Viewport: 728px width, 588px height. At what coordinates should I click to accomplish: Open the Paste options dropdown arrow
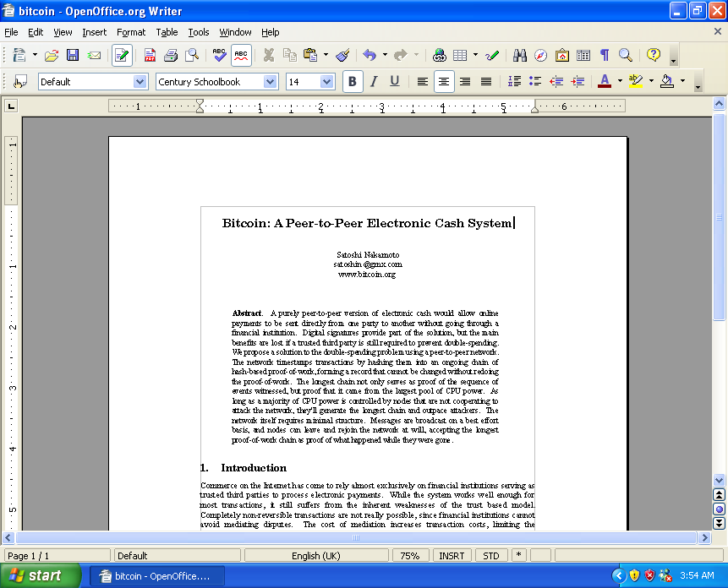pos(326,55)
